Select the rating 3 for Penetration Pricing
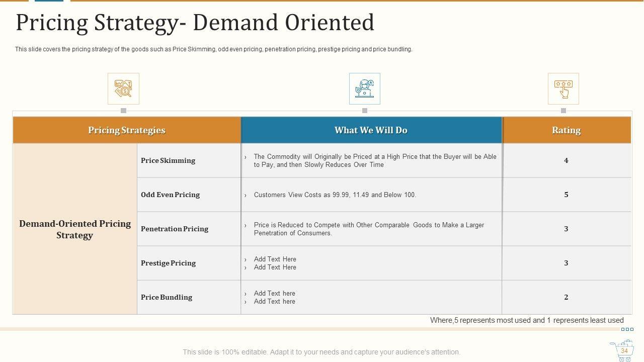 (x=566, y=229)
